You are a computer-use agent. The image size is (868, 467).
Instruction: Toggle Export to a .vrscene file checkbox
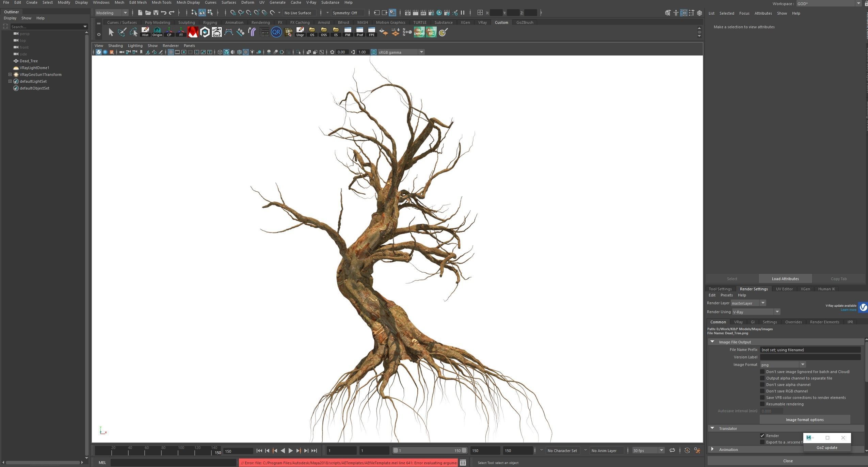(762, 442)
